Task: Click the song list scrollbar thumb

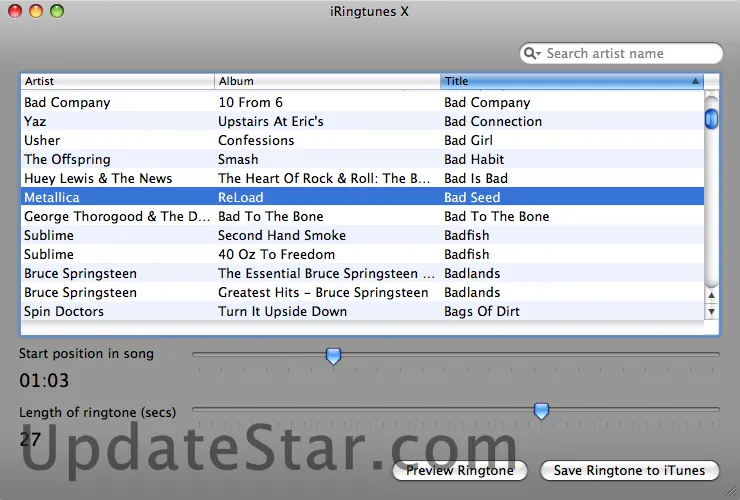Action: point(712,118)
